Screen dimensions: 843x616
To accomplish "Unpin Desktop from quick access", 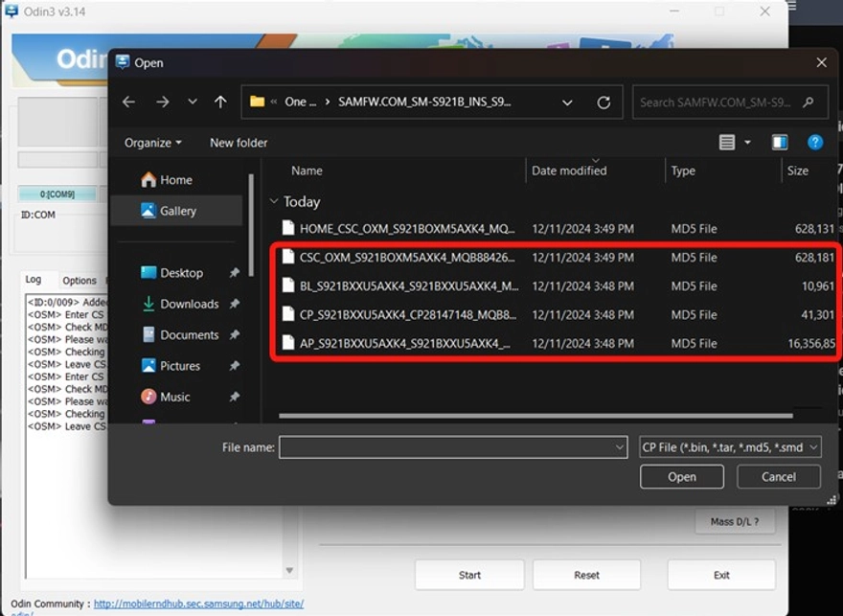I will coord(233,272).
